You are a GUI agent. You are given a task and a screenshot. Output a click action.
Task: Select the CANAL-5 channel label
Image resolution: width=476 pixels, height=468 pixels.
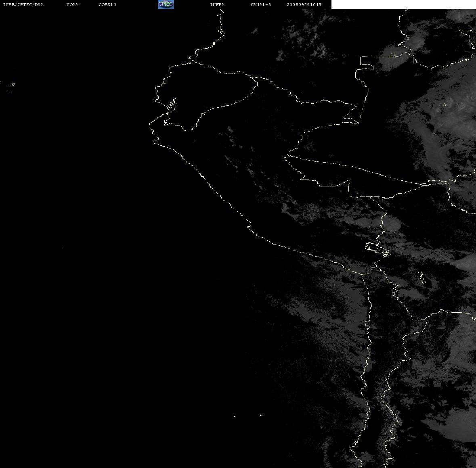click(x=261, y=4)
